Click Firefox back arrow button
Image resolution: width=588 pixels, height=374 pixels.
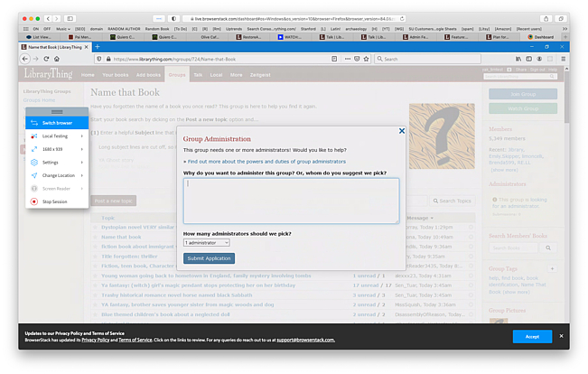pyautogui.click(x=25, y=59)
